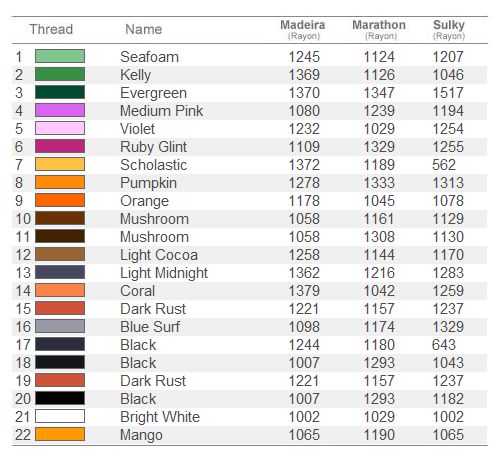The width and height of the screenshot is (500, 456).
Task: Click Marathon code 1045 for Orange
Action: [379, 201]
